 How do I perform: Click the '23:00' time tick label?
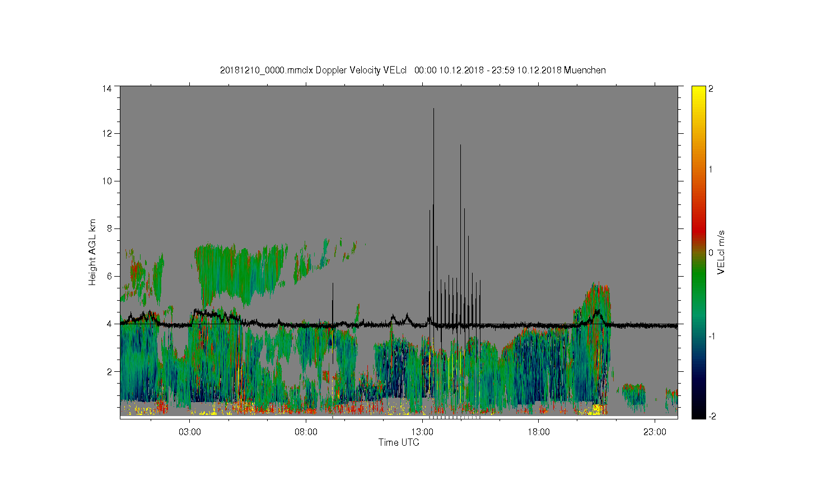coord(655,432)
